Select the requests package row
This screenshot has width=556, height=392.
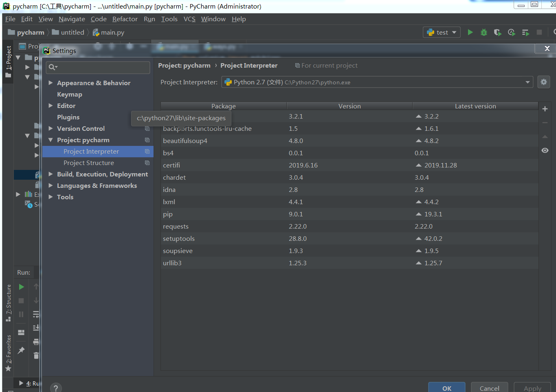(349, 226)
